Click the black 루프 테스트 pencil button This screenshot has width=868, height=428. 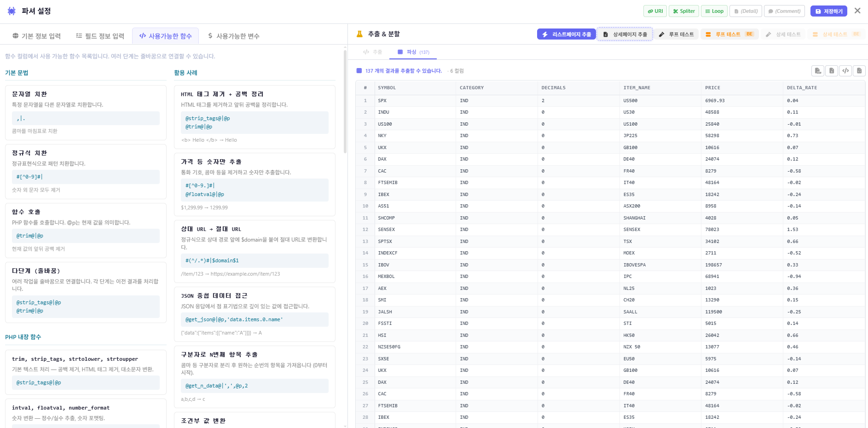click(676, 34)
